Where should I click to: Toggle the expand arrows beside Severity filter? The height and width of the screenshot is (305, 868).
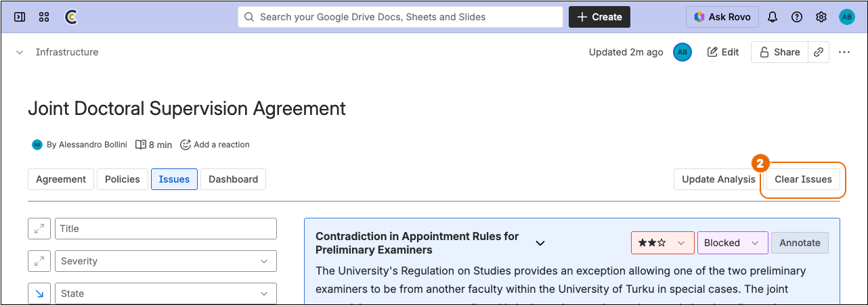tap(39, 261)
